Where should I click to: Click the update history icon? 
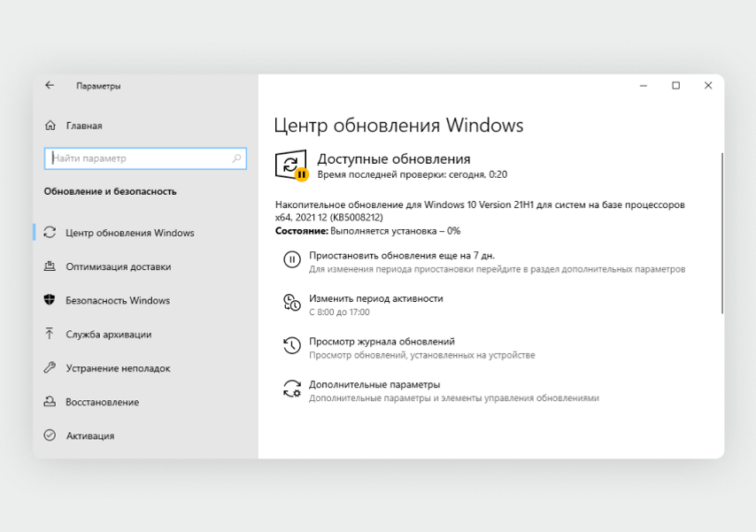click(x=292, y=345)
